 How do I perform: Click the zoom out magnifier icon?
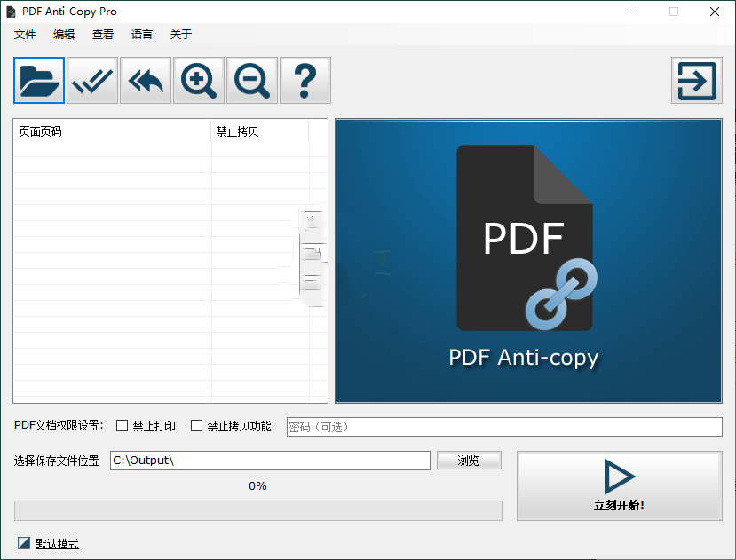(252, 80)
